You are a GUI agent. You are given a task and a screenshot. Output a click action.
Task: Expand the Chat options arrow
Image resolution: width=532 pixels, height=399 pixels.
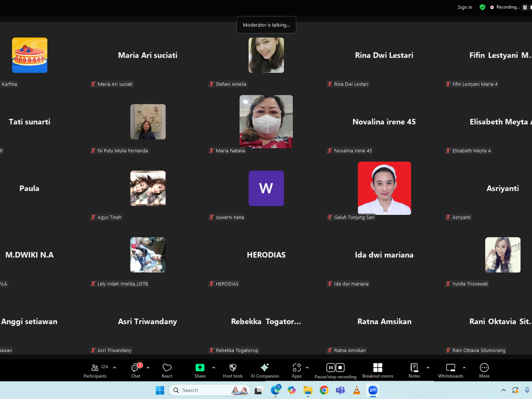tap(148, 368)
